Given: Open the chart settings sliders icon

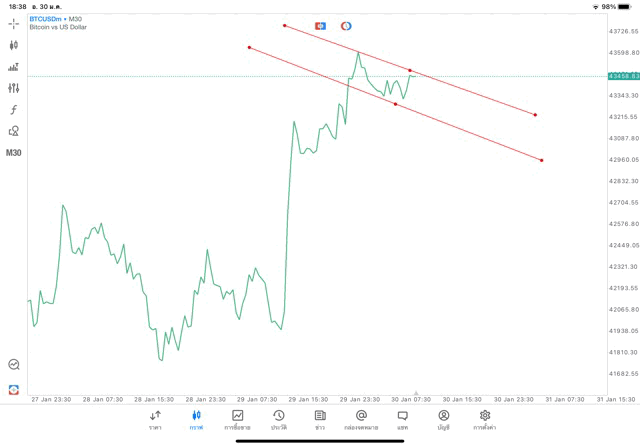Looking at the screenshot, I should pos(14,88).
